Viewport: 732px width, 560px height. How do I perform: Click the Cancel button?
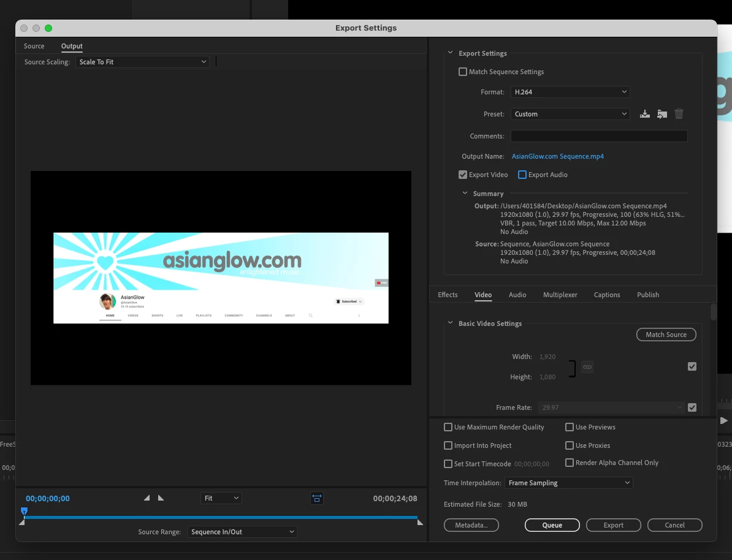674,525
